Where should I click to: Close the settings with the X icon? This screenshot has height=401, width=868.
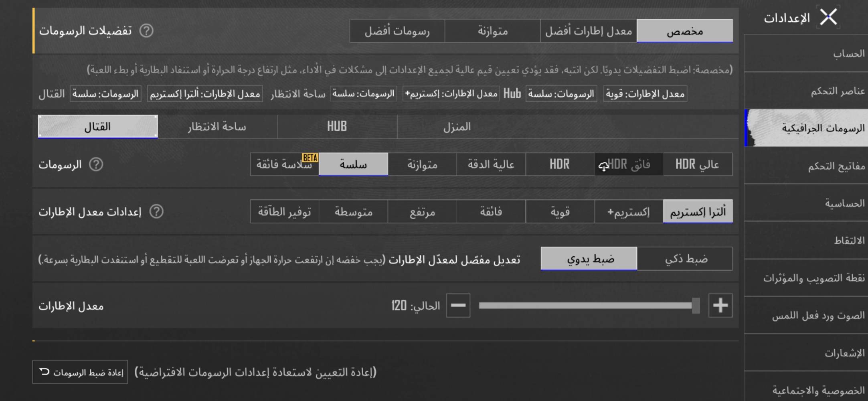[828, 17]
